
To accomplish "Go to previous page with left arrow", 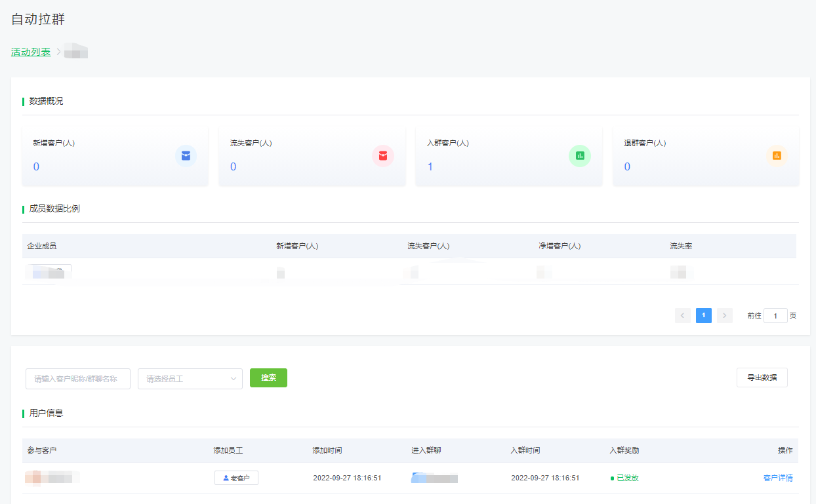I will pos(683,315).
